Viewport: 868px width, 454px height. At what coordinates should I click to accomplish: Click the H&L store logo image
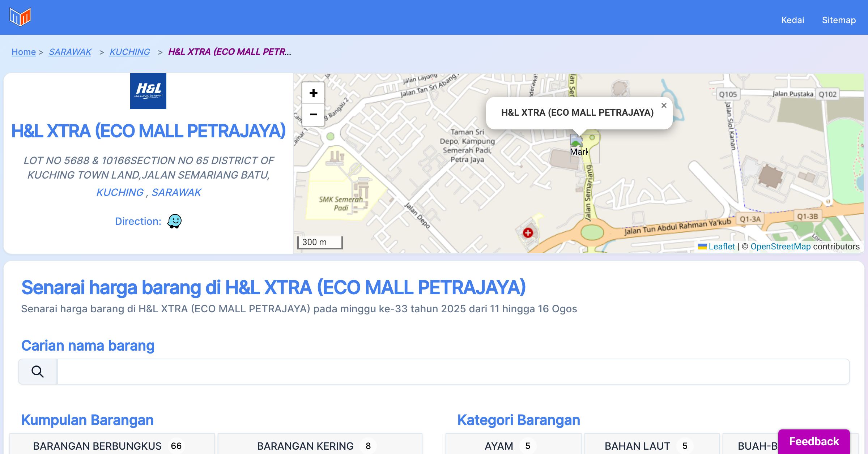[x=148, y=91]
